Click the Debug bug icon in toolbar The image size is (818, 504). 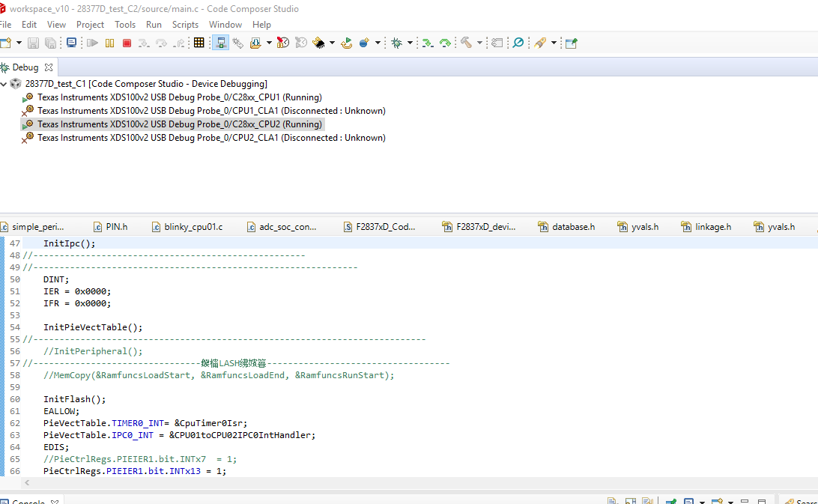pyautogui.click(x=396, y=43)
